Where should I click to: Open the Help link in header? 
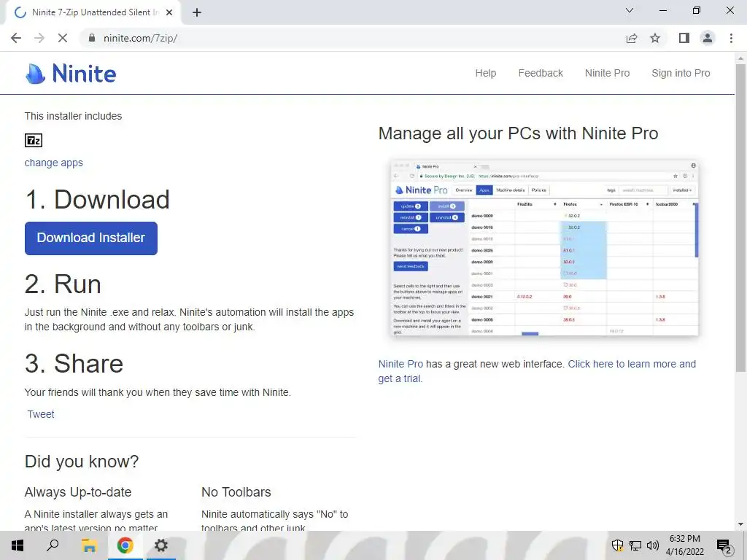coord(485,74)
